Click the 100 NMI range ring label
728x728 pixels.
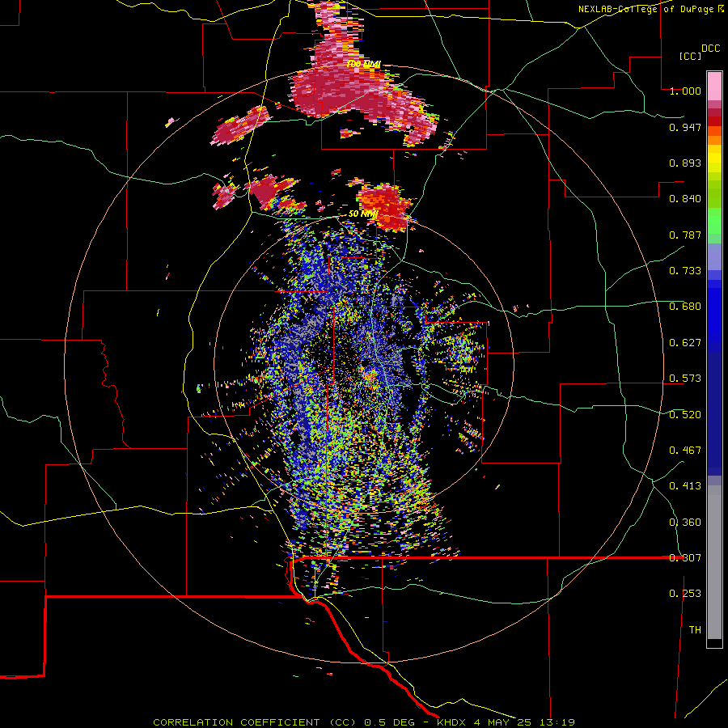pos(363,64)
